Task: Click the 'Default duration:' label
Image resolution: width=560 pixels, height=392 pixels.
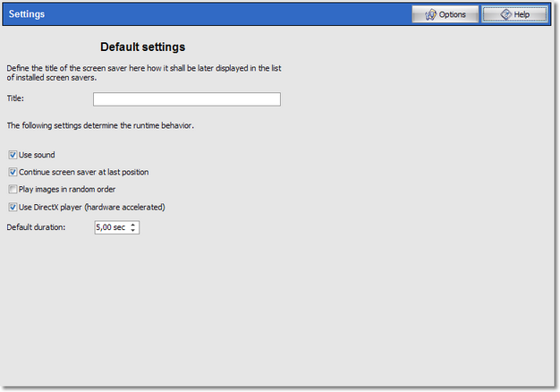Action: pyautogui.click(x=36, y=227)
